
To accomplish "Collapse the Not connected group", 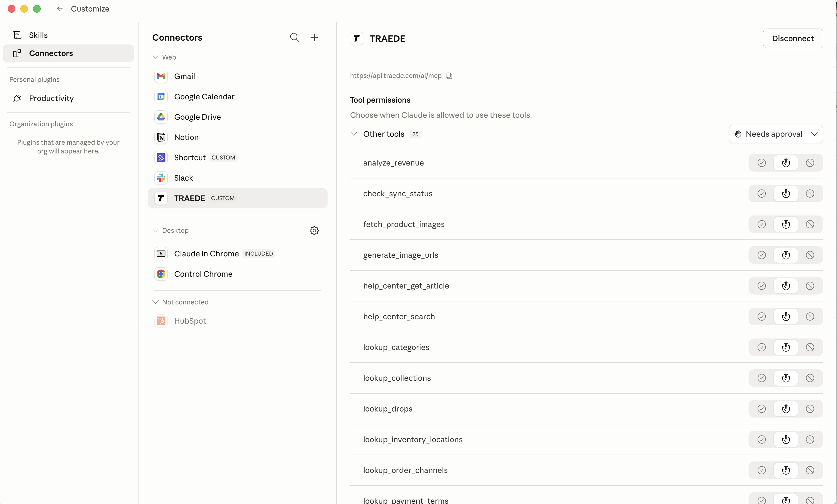I will pos(156,302).
